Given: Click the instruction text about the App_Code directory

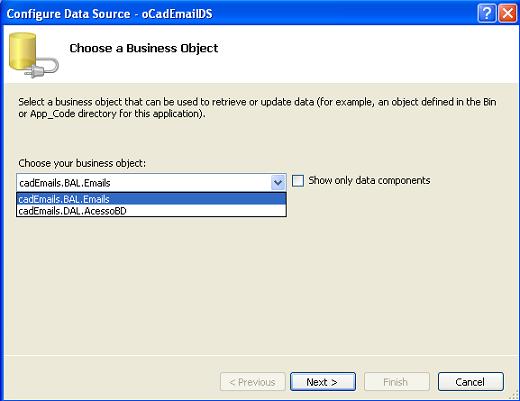Looking at the screenshot, I should (x=257, y=108).
